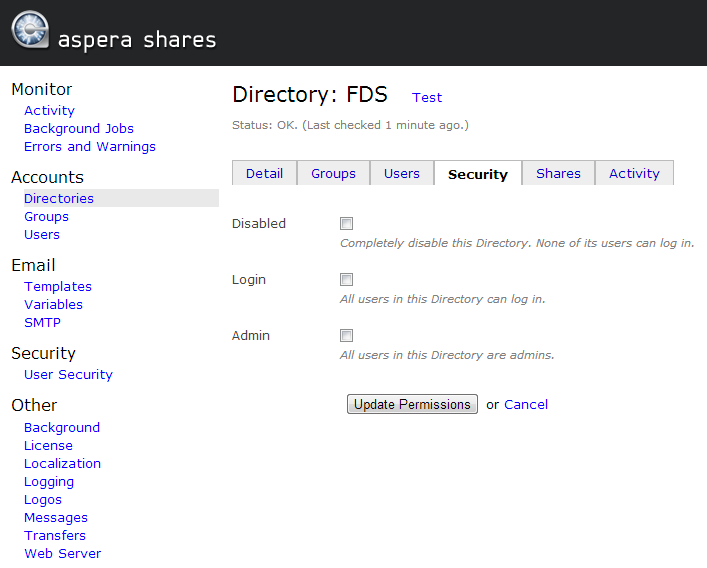
Task: Open Logging settings
Action: pyautogui.click(x=49, y=482)
